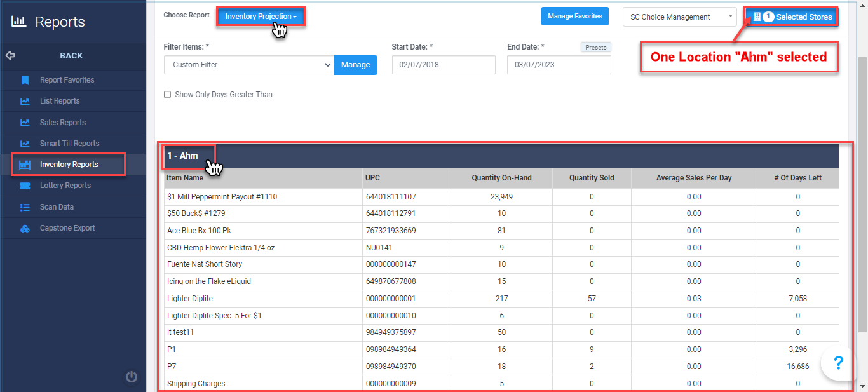
Task: Open the help question mark bubble
Action: [838, 363]
